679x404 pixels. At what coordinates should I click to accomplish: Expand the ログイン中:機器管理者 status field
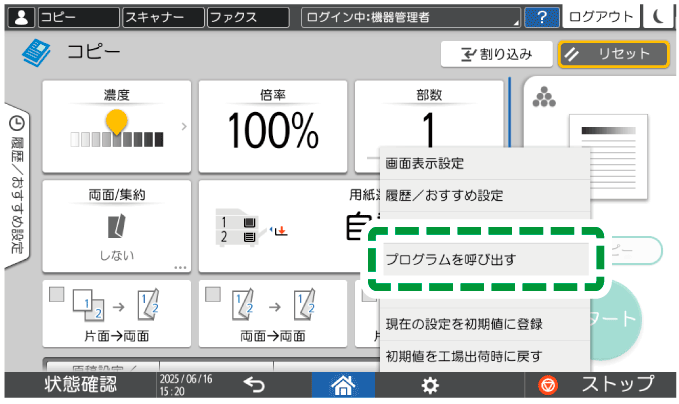pos(411,17)
